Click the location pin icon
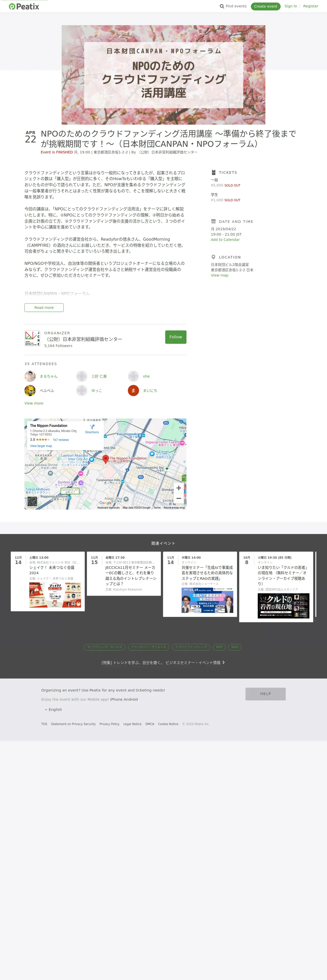The width and height of the screenshot is (327, 980). coord(214,257)
